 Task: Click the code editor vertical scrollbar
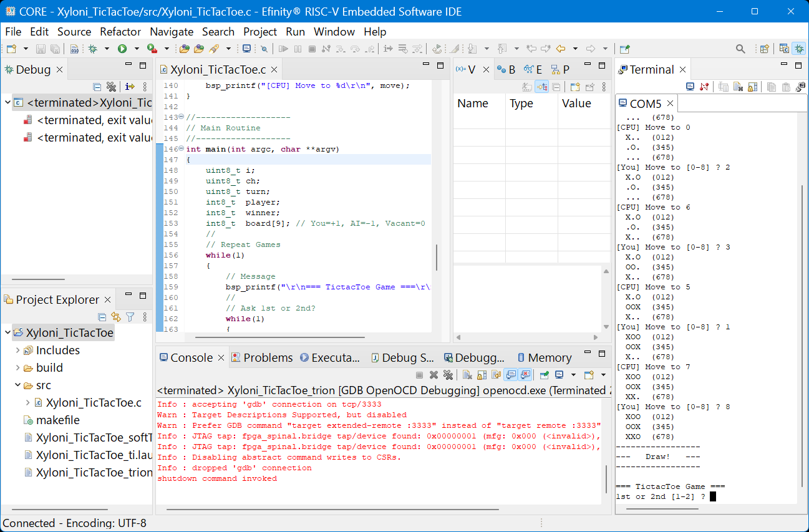click(436, 257)
